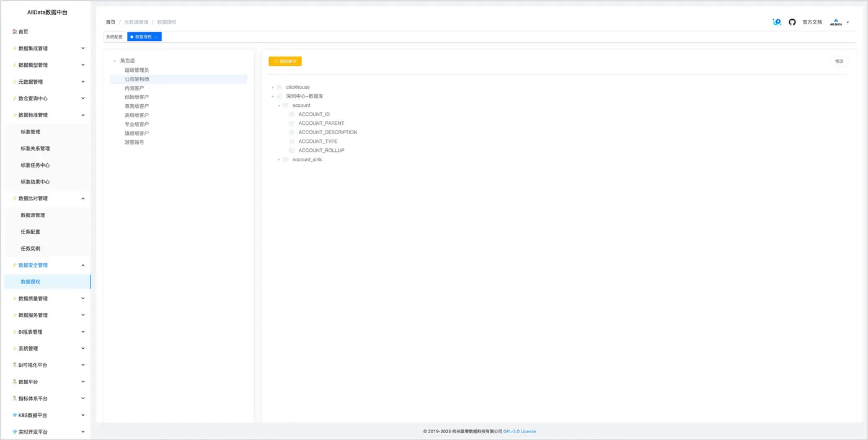This screenshot has width=868, height=440.
Task: Click the lightning icon next to 数据集成管理
Action: (15, 48)
